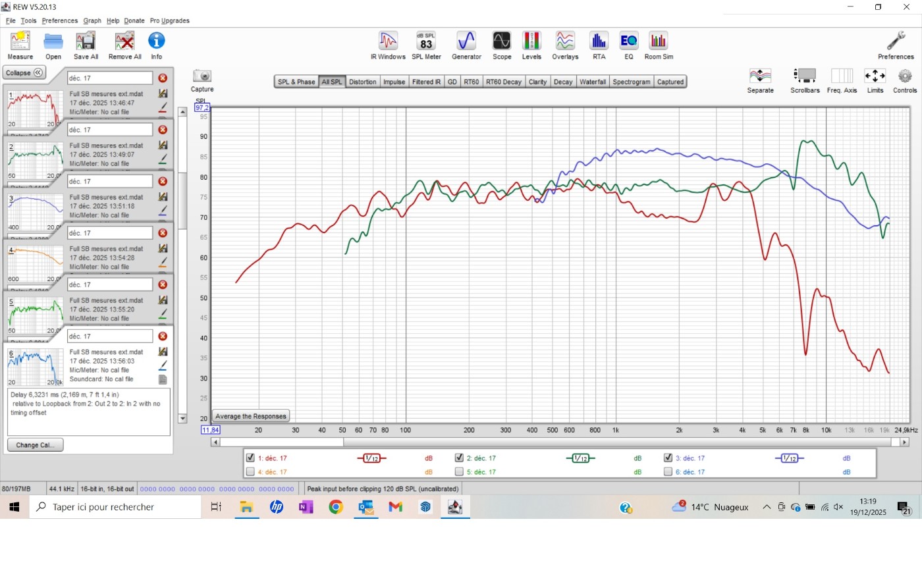Uncheck the 1: déc. 17 trace checkbox

pos(250,458)
